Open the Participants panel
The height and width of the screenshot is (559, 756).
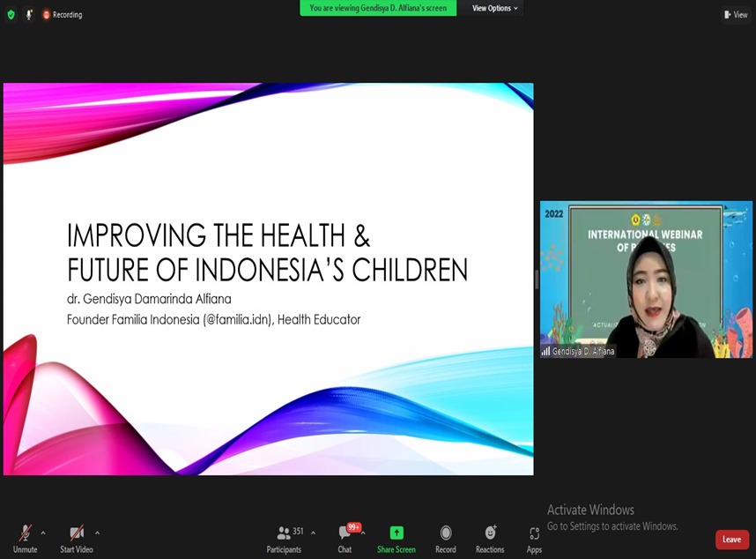[284, 537]
